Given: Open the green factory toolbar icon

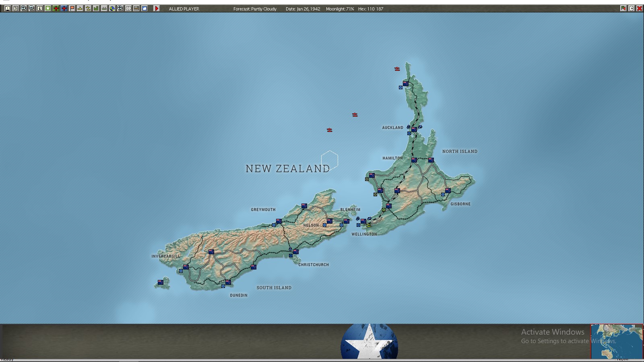Looking at the screenshot, I should pos(96,8).
